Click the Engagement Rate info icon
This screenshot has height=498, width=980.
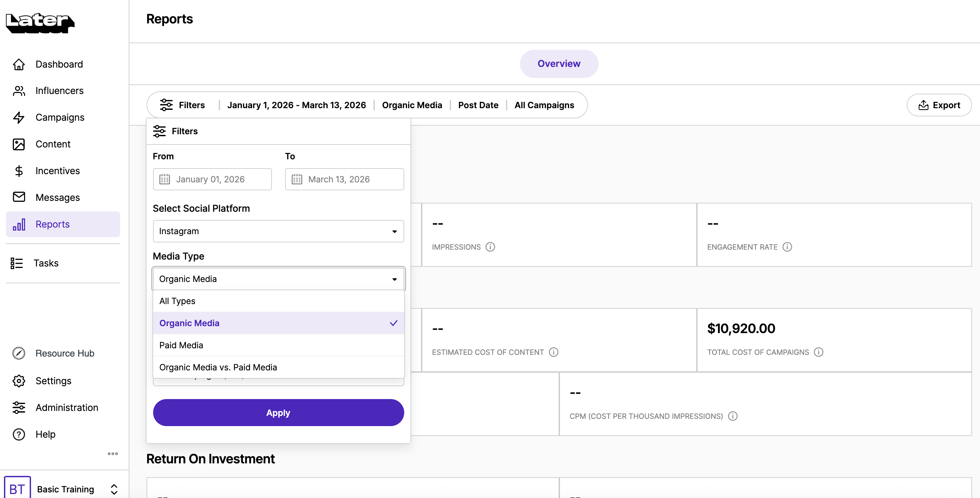(787, 247)
